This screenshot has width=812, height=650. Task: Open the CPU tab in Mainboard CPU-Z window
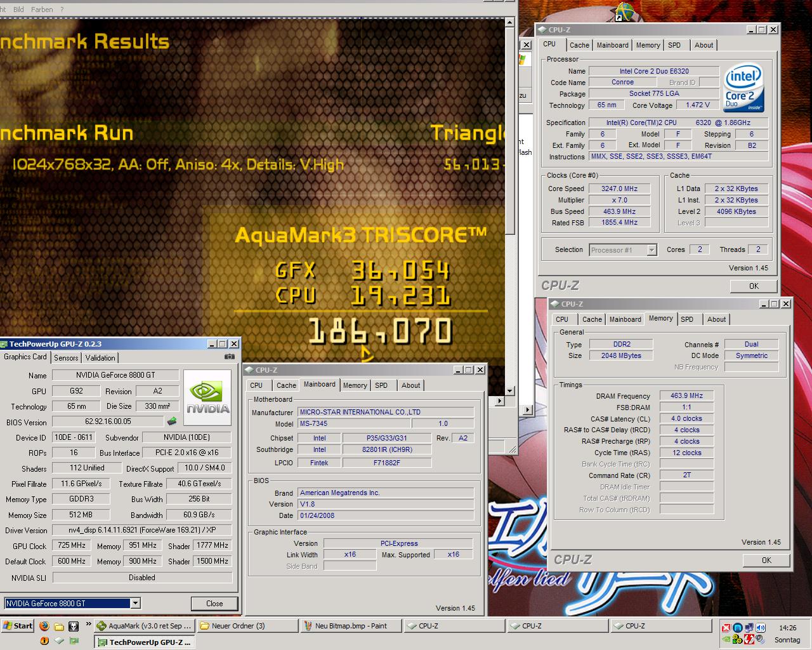(x=256, y=385)
